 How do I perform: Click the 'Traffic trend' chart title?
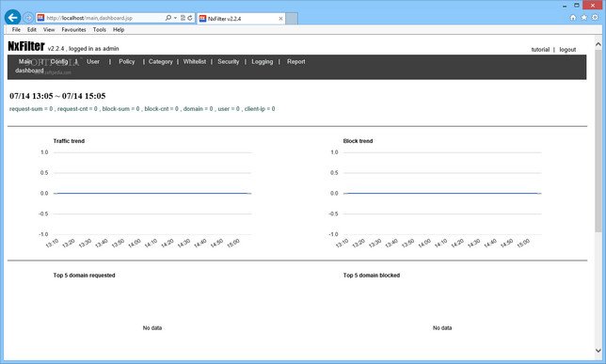(69, 141)
